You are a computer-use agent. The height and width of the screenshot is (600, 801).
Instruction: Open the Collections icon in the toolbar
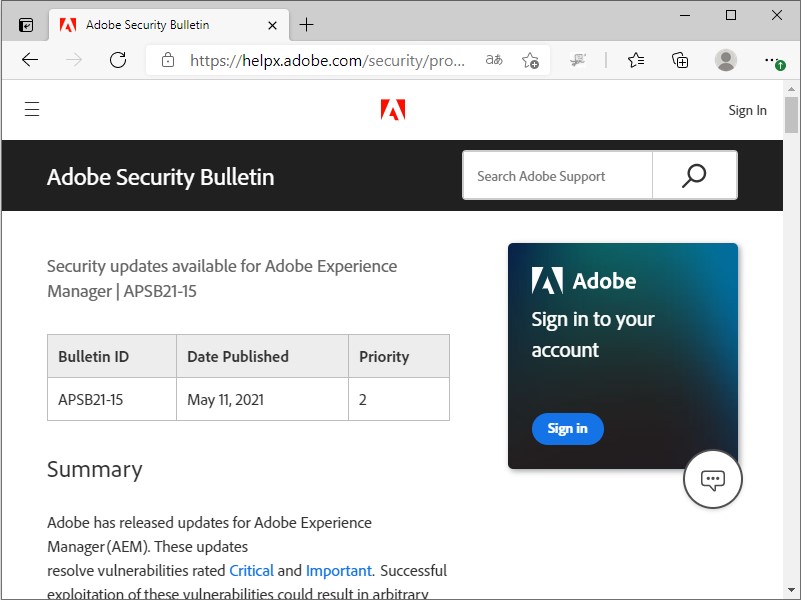[x=680, y=60]
